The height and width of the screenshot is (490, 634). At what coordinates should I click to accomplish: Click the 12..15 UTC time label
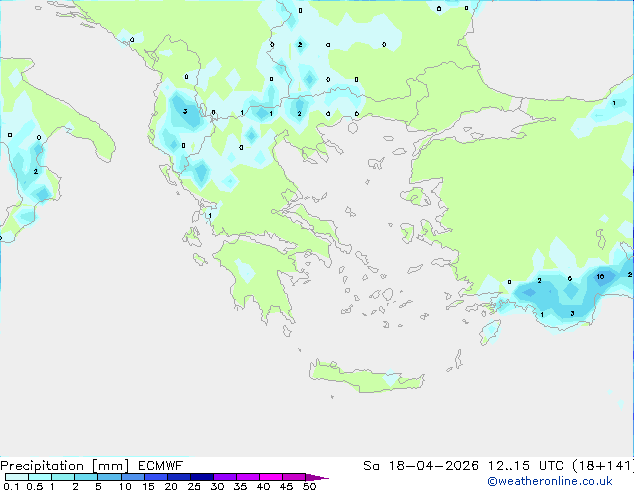tap(505, 466)
